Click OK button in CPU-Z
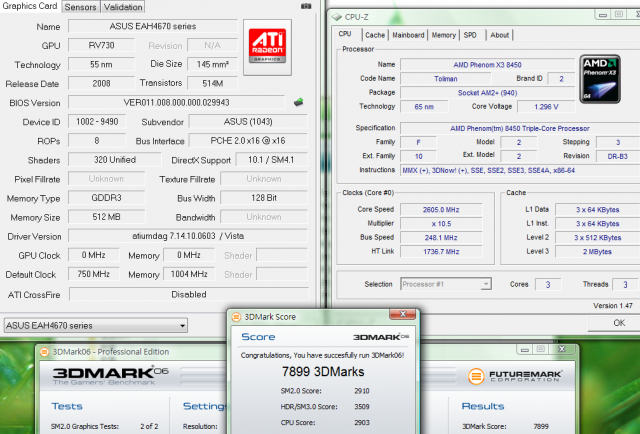 [616, 323]
